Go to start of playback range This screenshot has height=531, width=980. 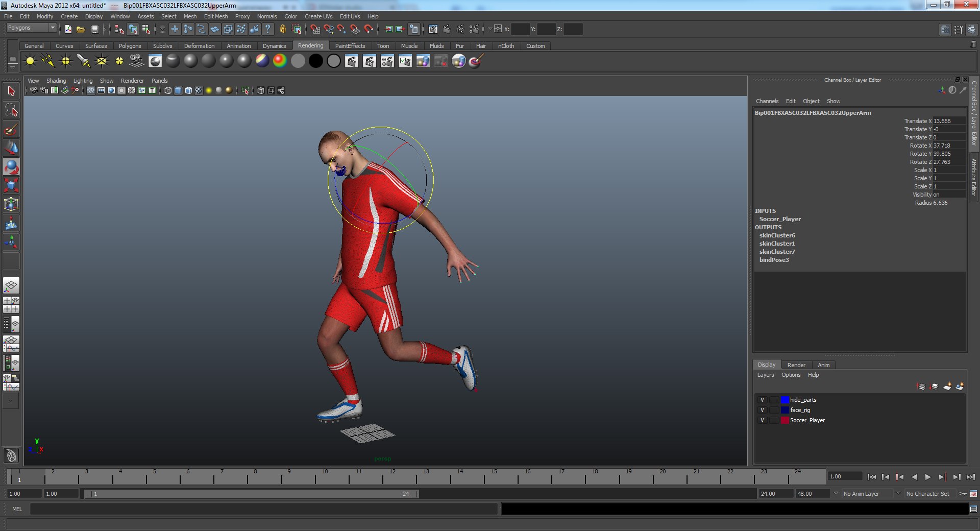(872, 477)
